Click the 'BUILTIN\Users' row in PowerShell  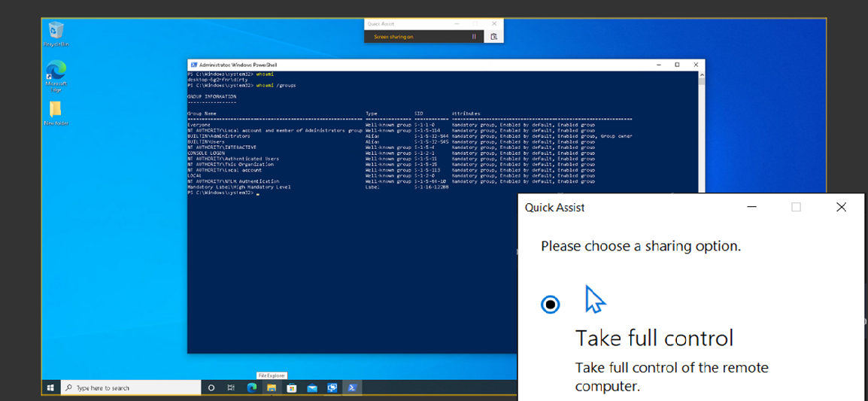point(391,141)
